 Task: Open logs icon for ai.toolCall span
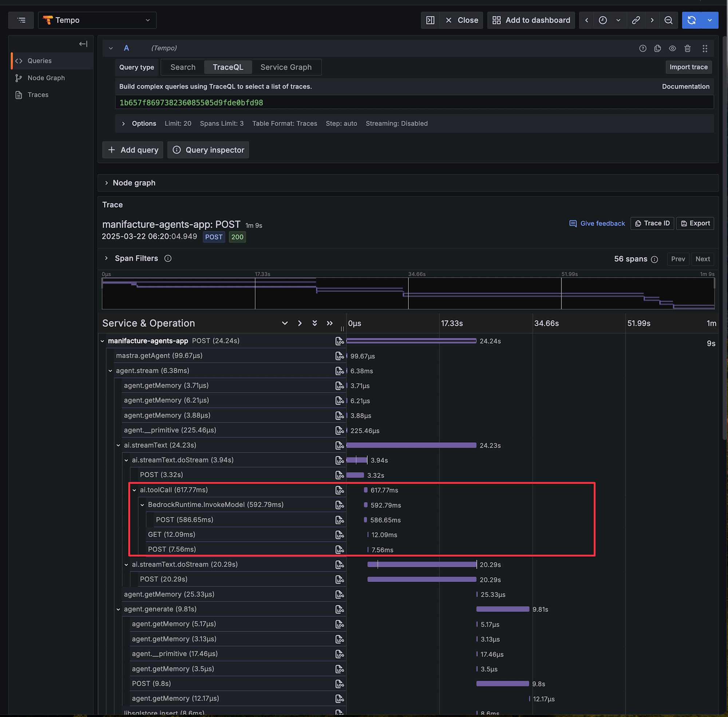pyautogui.click(x=340, y=490)
